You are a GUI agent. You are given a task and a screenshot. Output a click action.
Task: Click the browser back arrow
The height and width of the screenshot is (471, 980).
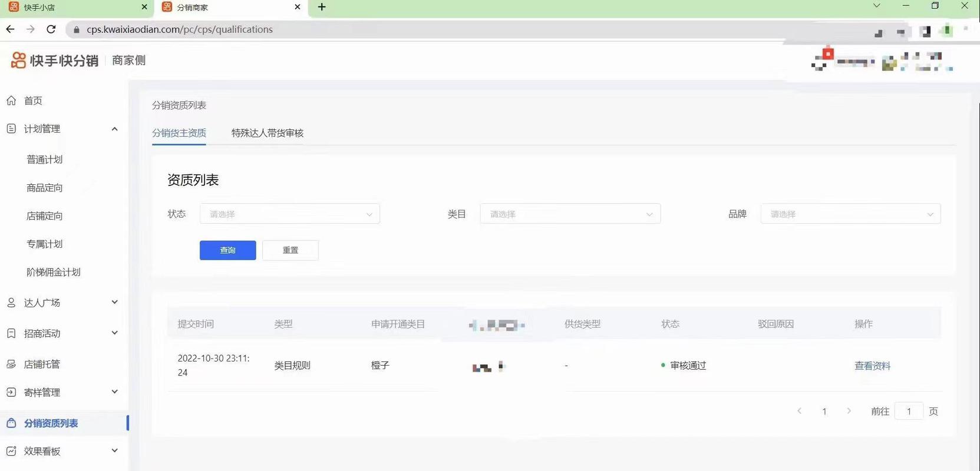10,29
